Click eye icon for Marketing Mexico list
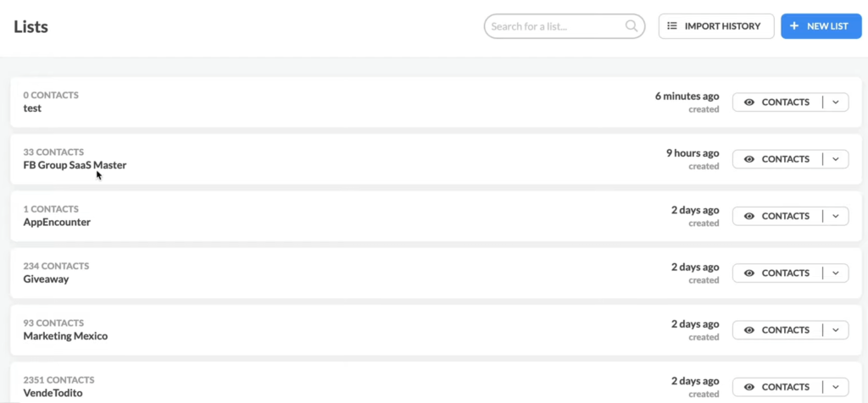The height and width of the screenshot is (403, 868). [749, 330]
